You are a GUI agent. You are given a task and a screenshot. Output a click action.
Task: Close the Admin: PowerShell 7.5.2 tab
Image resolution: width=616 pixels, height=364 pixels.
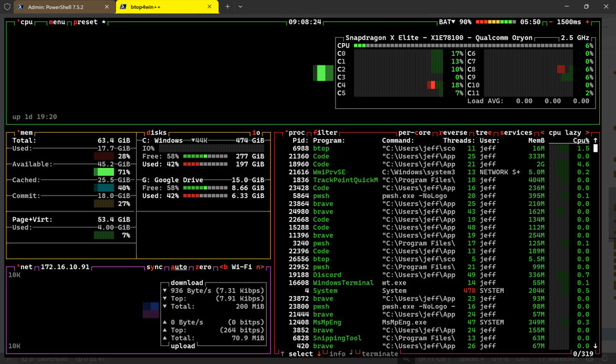pyautogui.click(x=107, y=7)
